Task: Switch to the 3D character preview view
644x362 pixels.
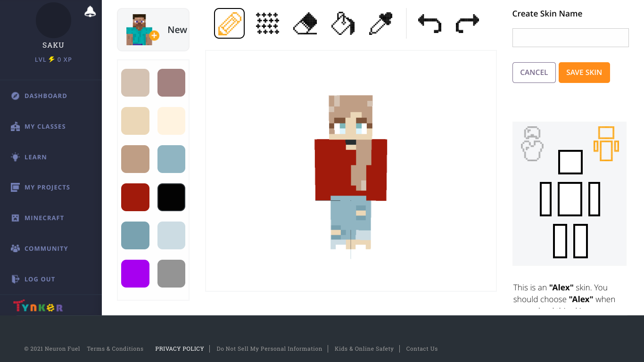Action: [532, 144]
